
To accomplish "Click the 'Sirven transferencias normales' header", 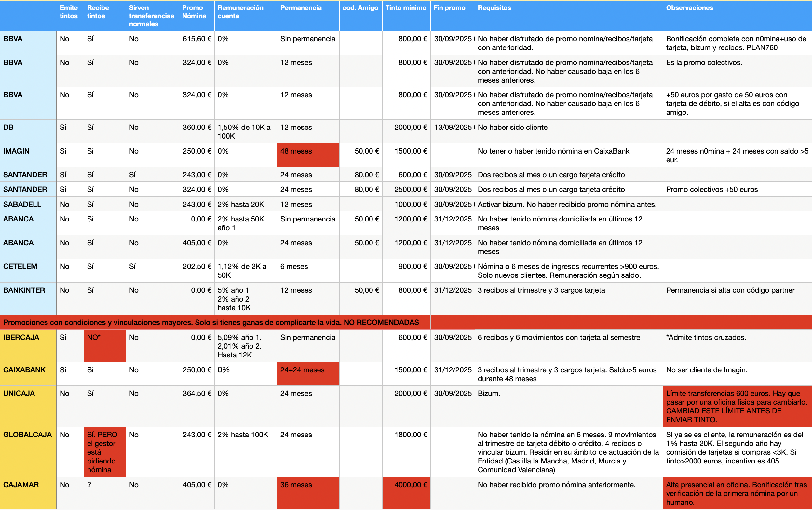I will (x=153, y=16).
